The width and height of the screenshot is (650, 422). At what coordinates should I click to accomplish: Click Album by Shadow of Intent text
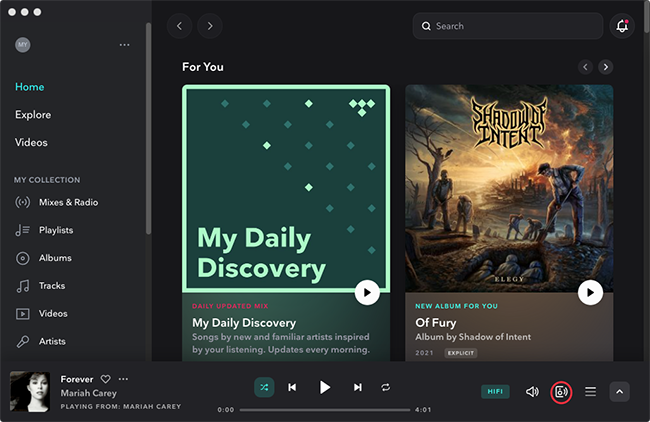point(473,337)
